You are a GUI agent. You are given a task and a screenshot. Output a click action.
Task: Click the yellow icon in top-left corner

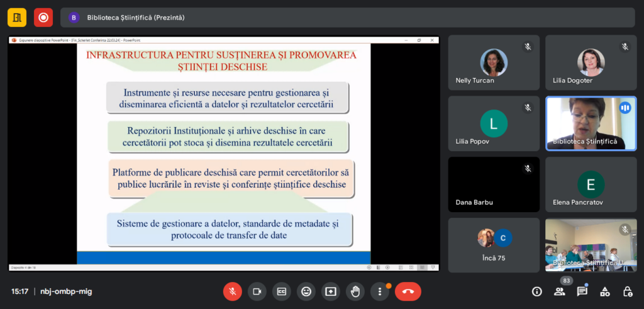(17, 18)
